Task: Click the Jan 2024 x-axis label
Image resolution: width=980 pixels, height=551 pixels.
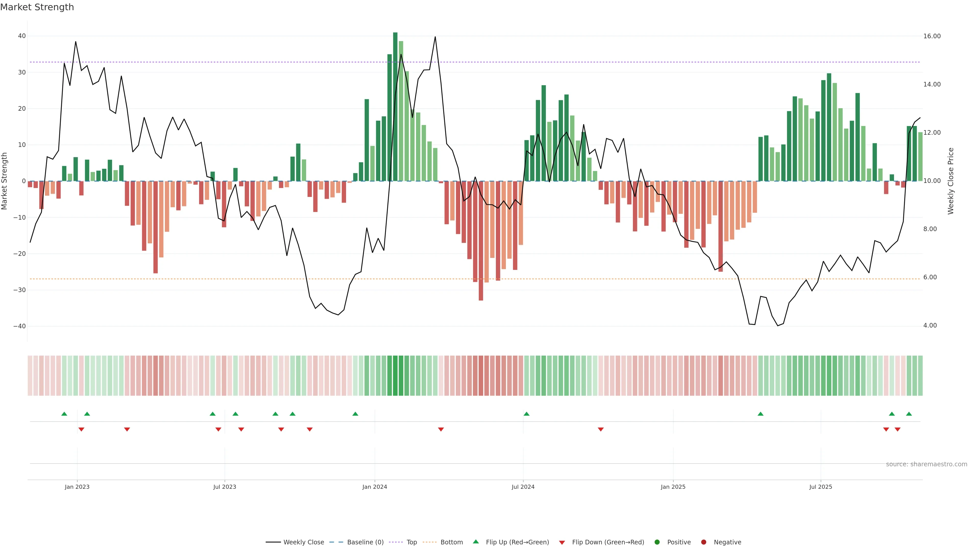Action: (x=375, y=487)
